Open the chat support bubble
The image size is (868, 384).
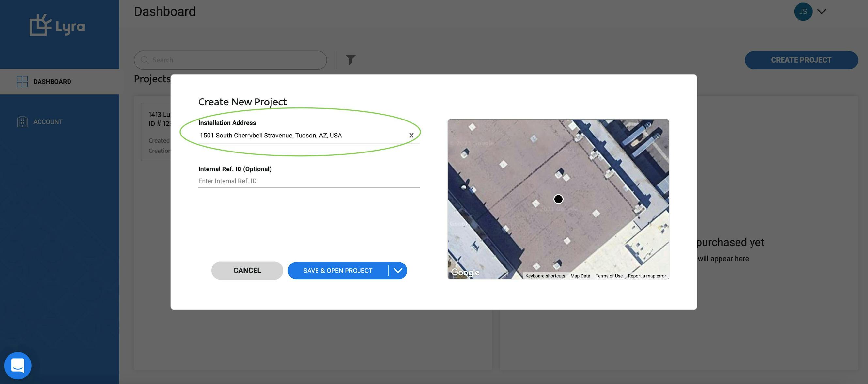[18, 365]
